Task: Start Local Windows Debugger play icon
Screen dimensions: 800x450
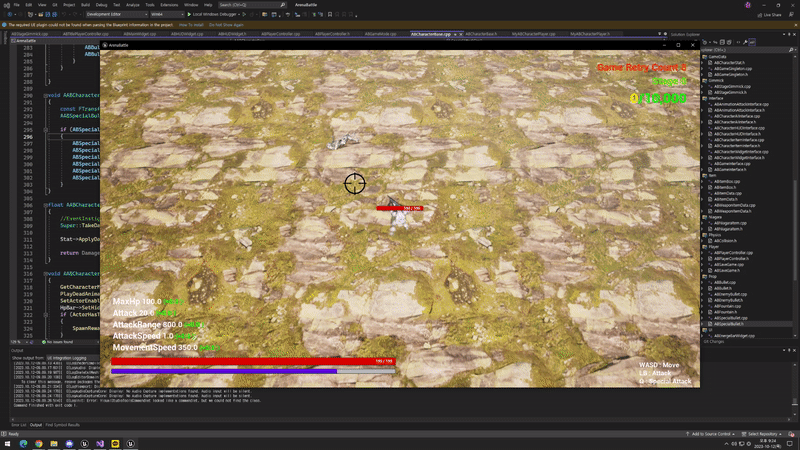Action: [x=189, y=14]
